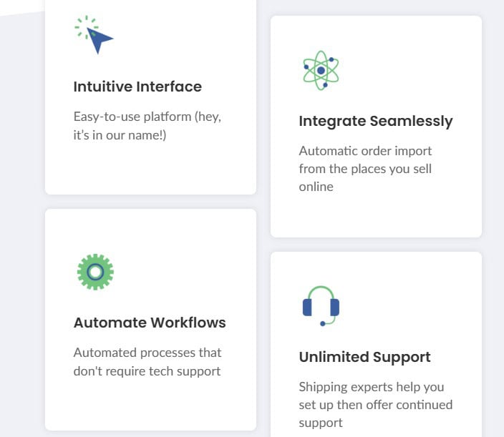Click the blue nucleus of the atom
Viewport: 504px width, 437px height.
321,71
